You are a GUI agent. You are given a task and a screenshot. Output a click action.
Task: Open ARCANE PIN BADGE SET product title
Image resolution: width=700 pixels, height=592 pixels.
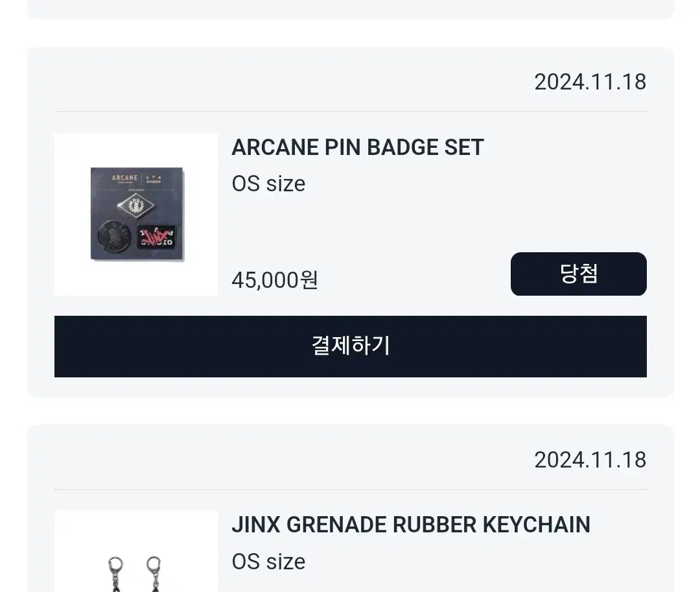point(358,147)
